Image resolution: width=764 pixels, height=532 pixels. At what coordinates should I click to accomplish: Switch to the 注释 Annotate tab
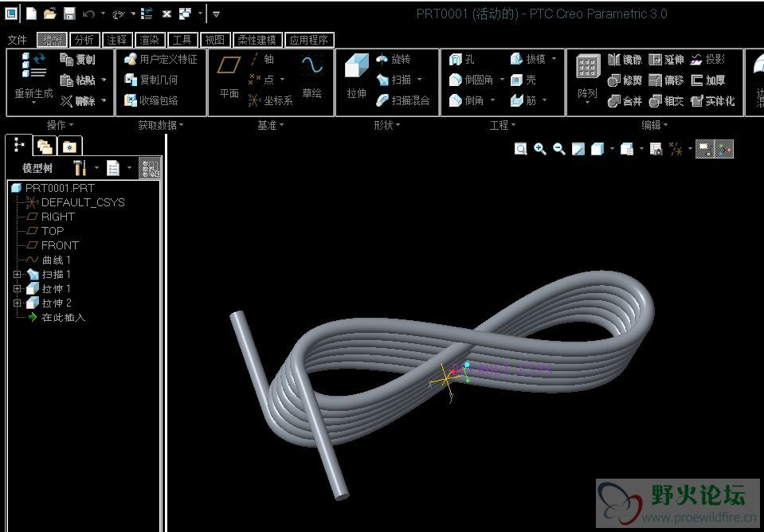click(117, 40)
